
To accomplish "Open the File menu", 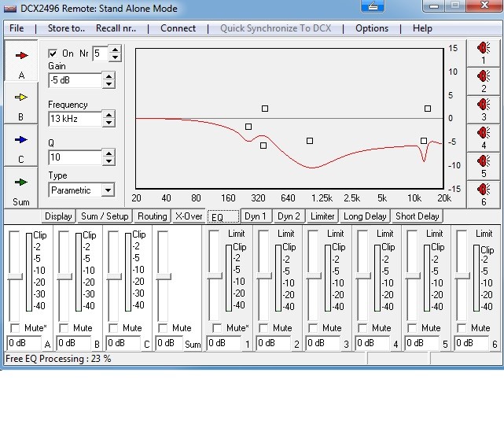I will click(x=17, y=28).
